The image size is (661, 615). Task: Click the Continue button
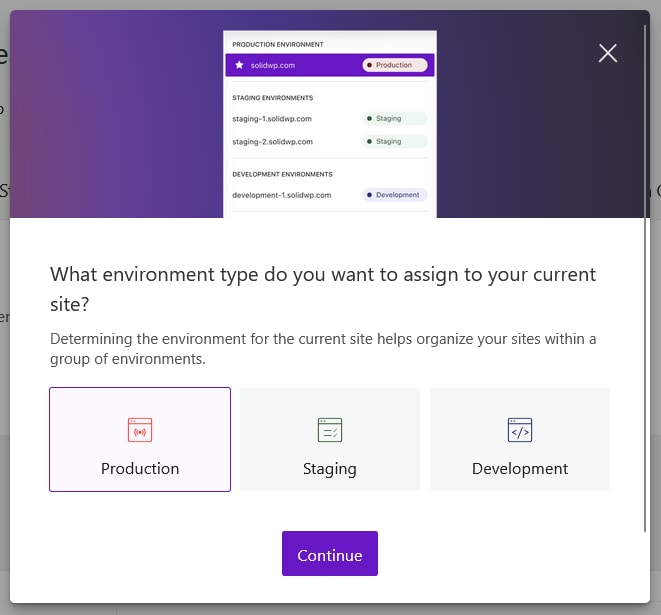pos(330,553)
